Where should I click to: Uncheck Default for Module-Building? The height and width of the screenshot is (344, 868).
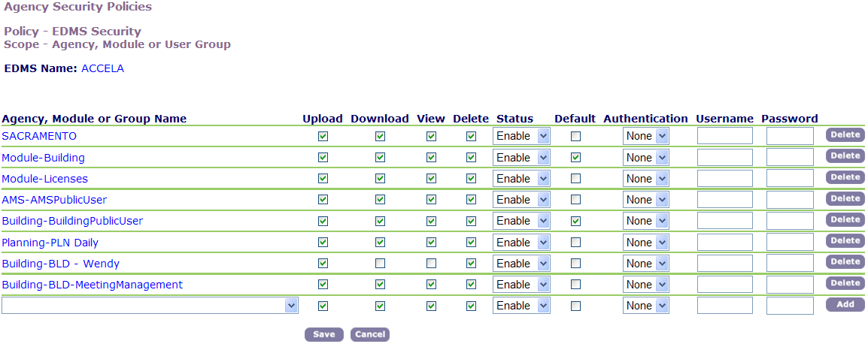(575, 158)
